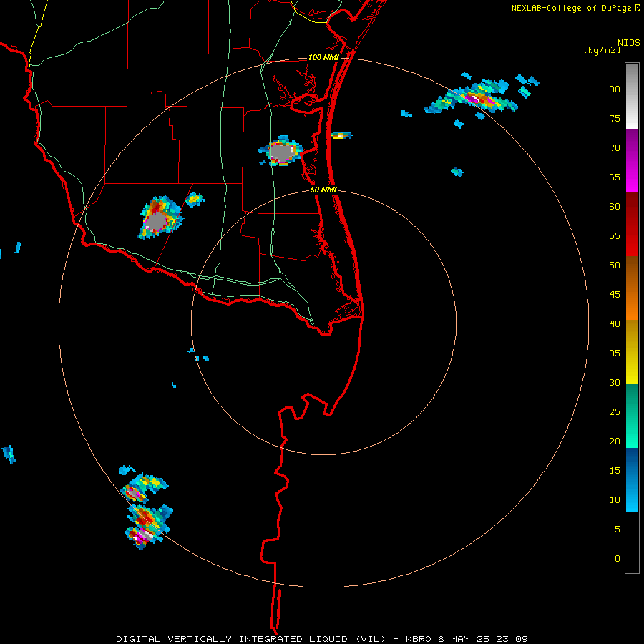This screenshot has width=644, height=644.
Task: Click the gray-core storm cell near the coast
Action: click(x=281, y=150)
